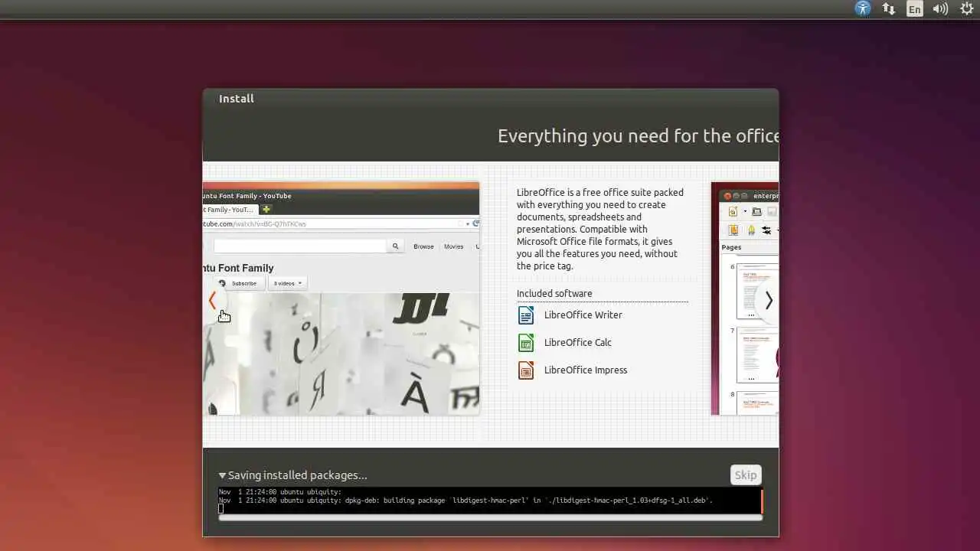The image size is (980, 551).
Task: Click the LibreOffice Calc icon
Action: [x=526, y=343]
